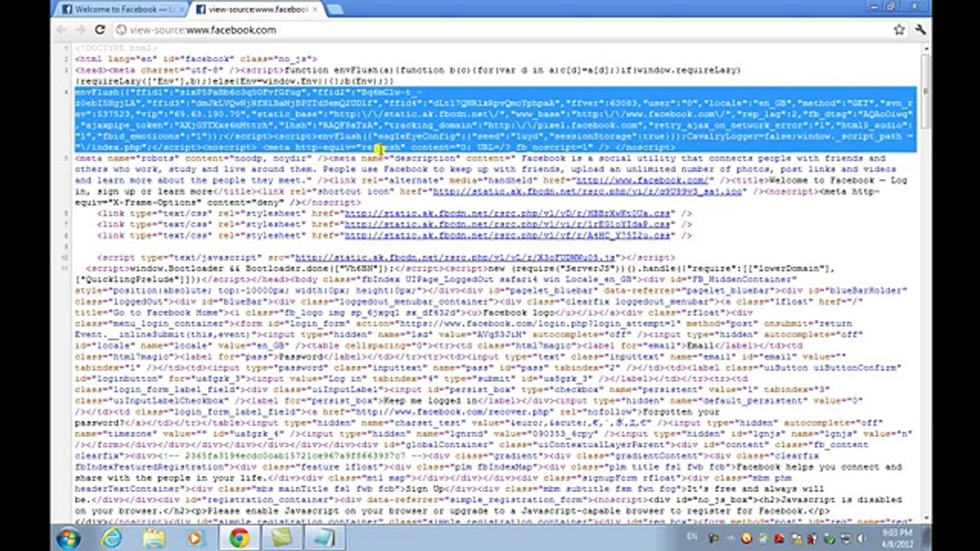
Task: Open Windows Explorer folder in taskbar
Action: 154,537
